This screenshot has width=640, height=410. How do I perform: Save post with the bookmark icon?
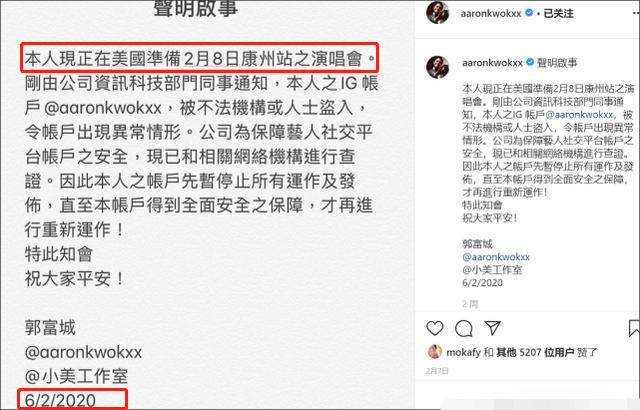(635, 329)
